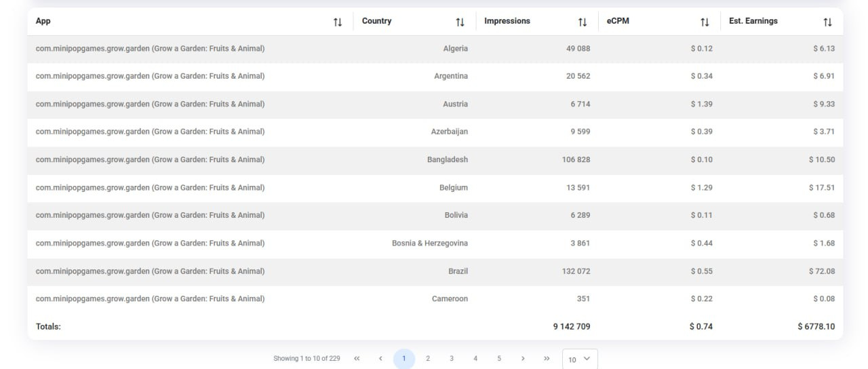868x369 pixels.
Task: Click the next page chevron
Action: click(x=523, y=358)
